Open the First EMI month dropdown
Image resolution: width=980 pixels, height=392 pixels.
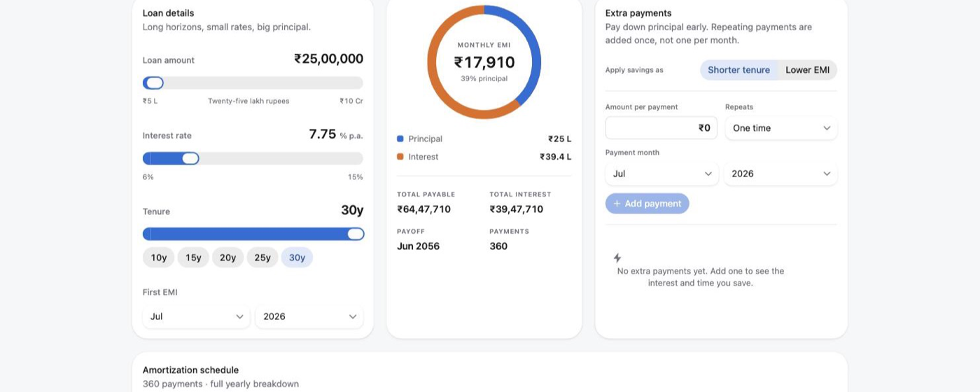point(196,316)
